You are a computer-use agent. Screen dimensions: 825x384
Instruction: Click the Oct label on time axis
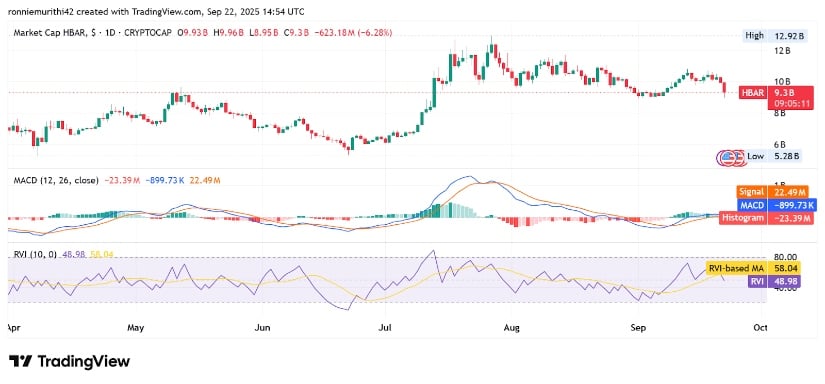(x=760, y=328)
